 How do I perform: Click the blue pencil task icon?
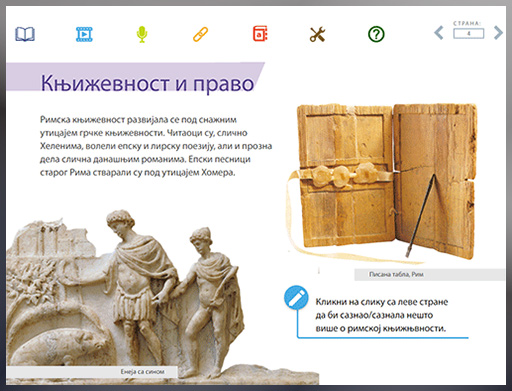click(296, 297)
